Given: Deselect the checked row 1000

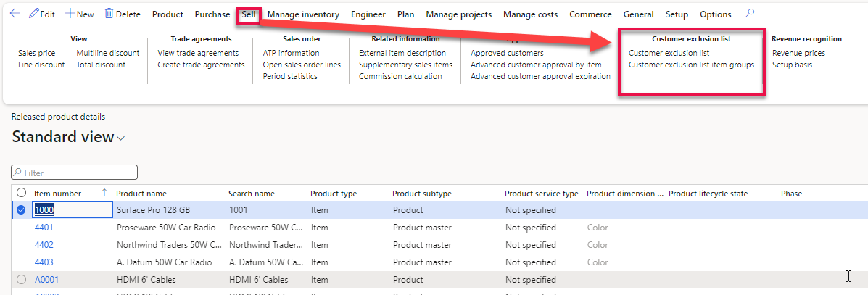Looking at the screenshot, I should click(22, 209).
